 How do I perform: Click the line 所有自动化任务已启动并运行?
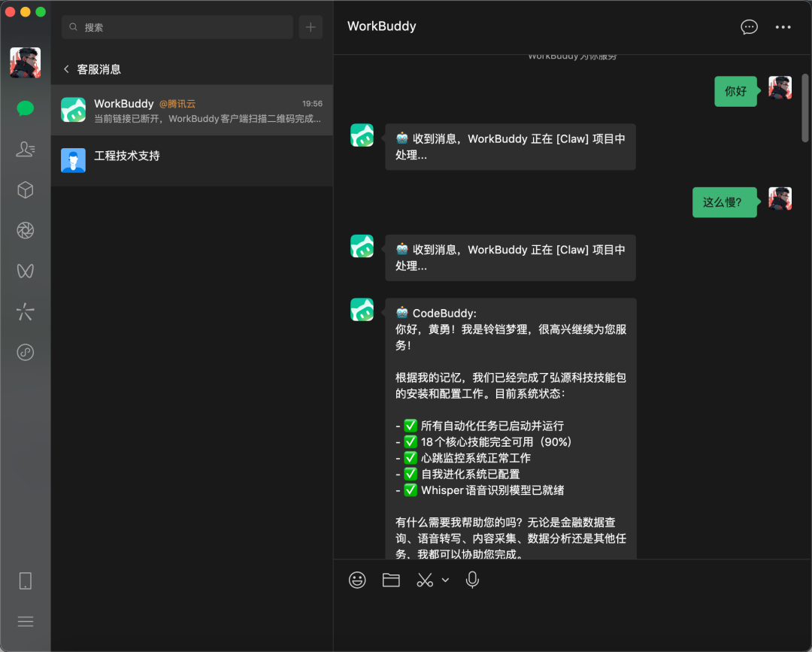click(x=492, y=426)
